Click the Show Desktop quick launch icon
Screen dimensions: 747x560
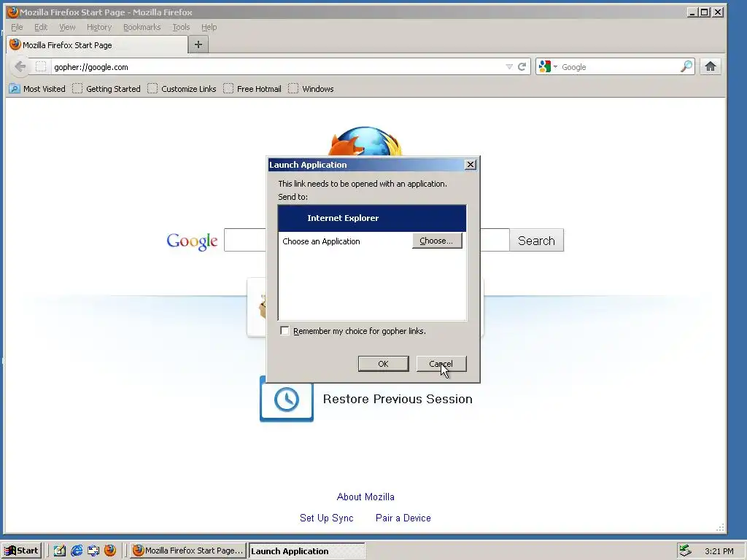coord(93,551)
